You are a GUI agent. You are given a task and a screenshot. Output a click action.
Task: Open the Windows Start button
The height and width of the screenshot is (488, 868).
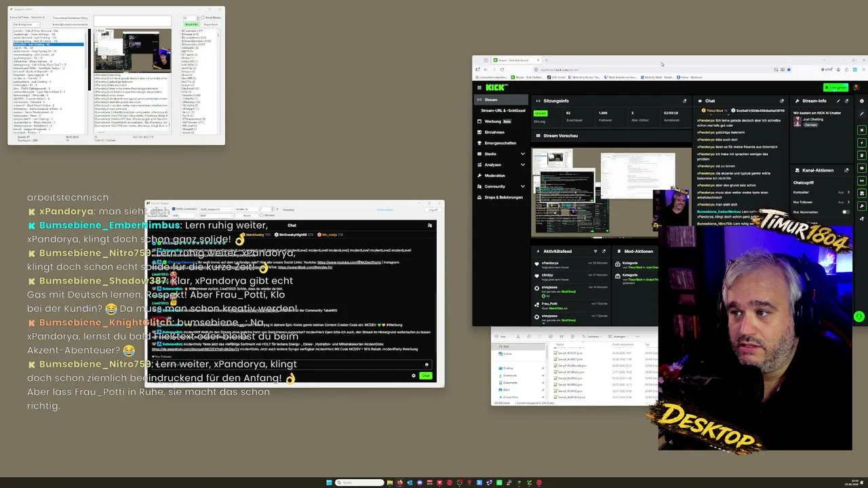[330, 483]
